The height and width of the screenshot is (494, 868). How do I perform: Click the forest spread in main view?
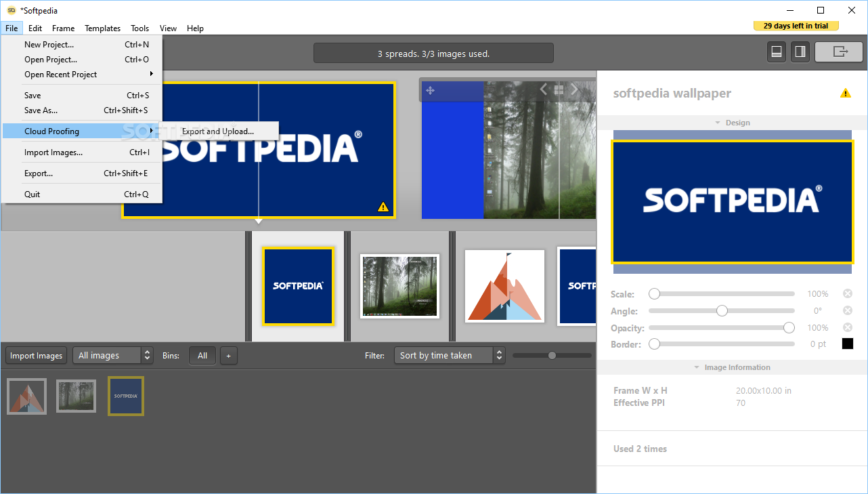[x=509, y=150]
